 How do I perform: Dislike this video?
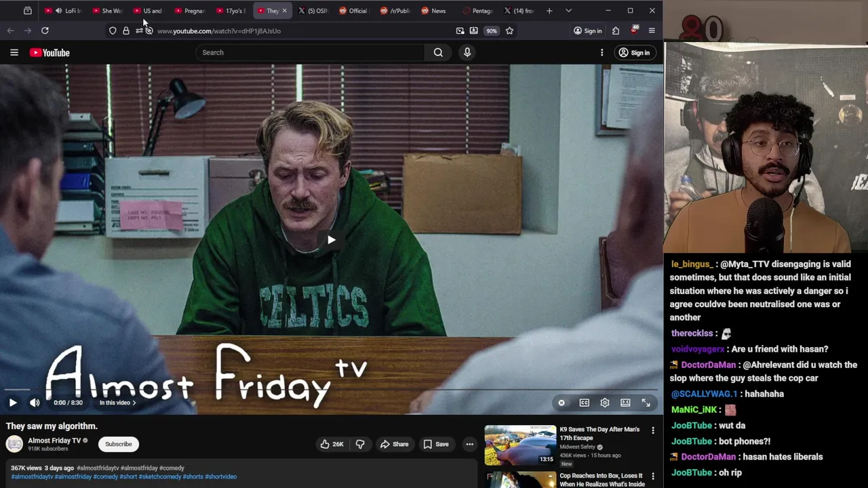(360, 444)
